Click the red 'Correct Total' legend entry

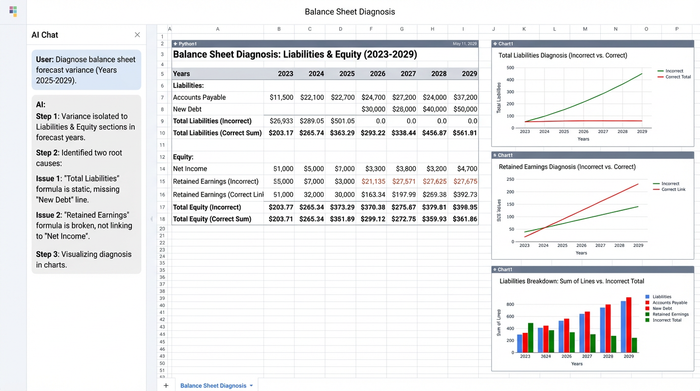[x=674, y=77]
